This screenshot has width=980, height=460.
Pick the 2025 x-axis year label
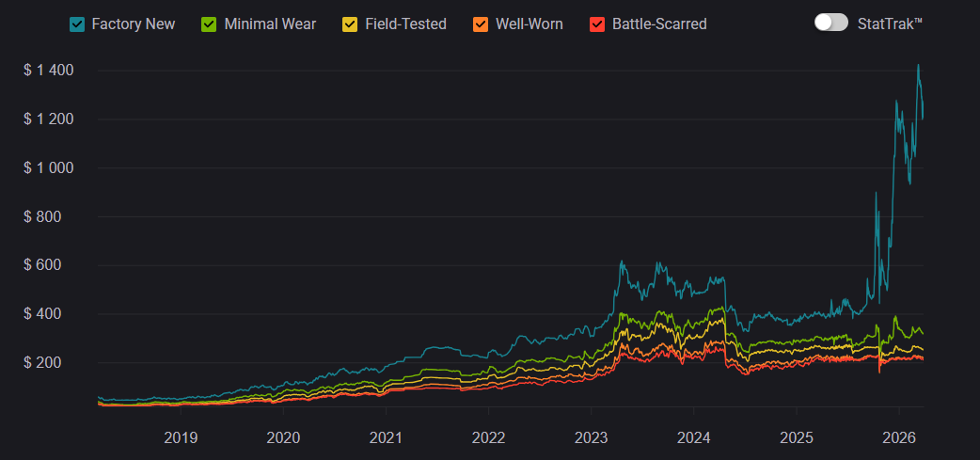pos(796,437)
